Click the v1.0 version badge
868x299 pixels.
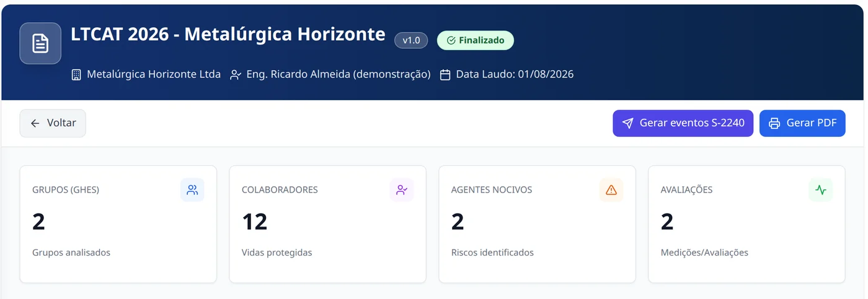[411, 40]
